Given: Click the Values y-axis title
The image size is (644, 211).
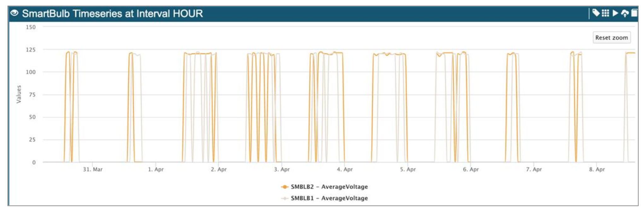Looking at the screenshot, I should tap(19, 94).
